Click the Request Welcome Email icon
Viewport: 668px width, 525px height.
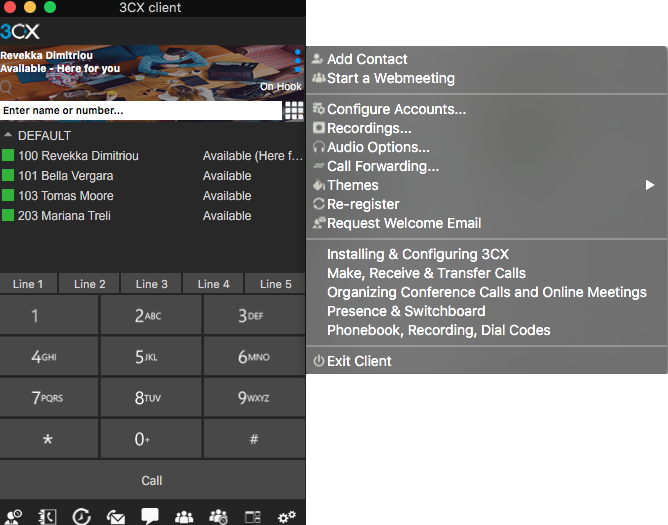pos(319,222)
